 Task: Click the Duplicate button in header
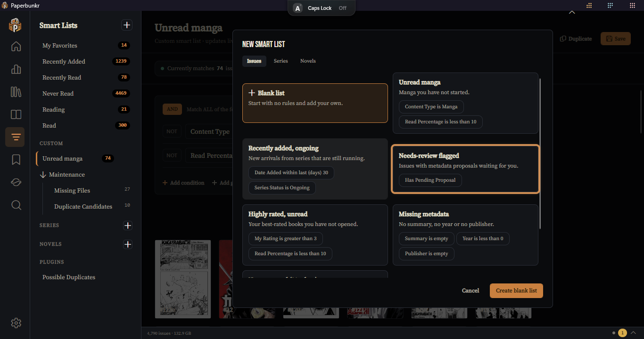pos(576,39)
